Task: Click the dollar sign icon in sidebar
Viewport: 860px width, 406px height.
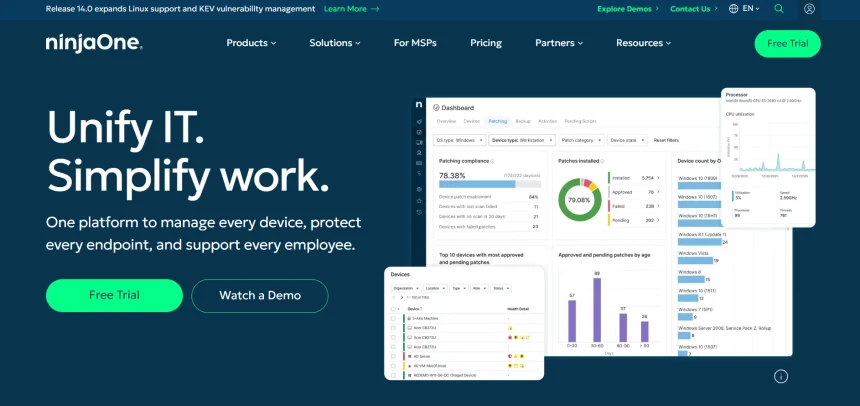Action: pos(419,173)
